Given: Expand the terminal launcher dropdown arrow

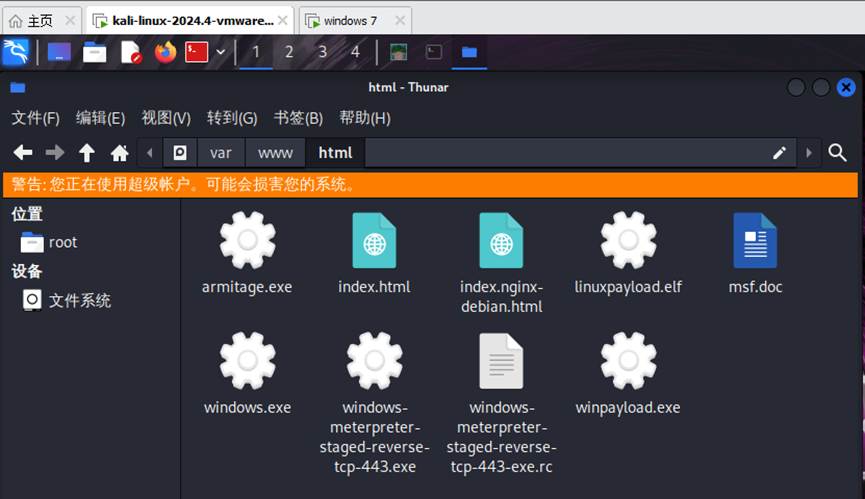Looking at the screenshot, I should [221, 52].
